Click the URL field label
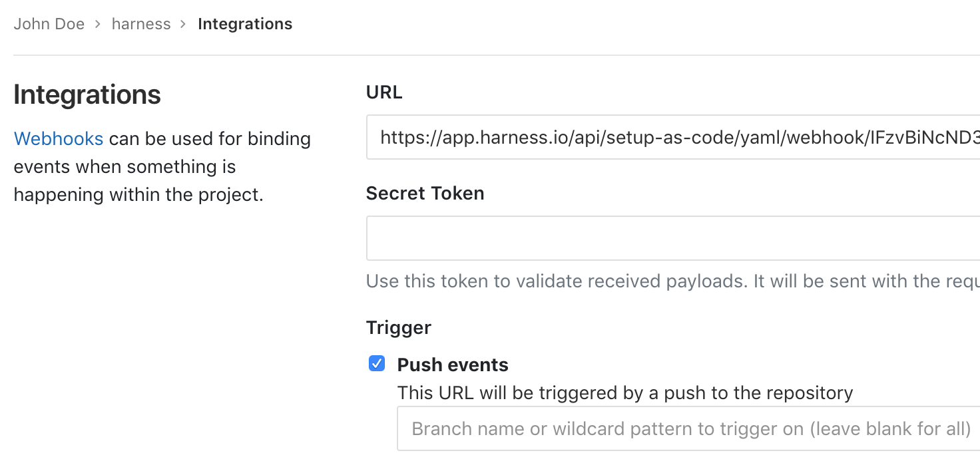This screenshot has width=980, height=467. 384,92
